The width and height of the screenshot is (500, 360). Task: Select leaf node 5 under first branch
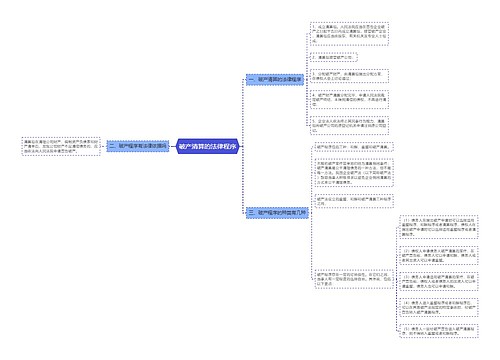[349, 125]
